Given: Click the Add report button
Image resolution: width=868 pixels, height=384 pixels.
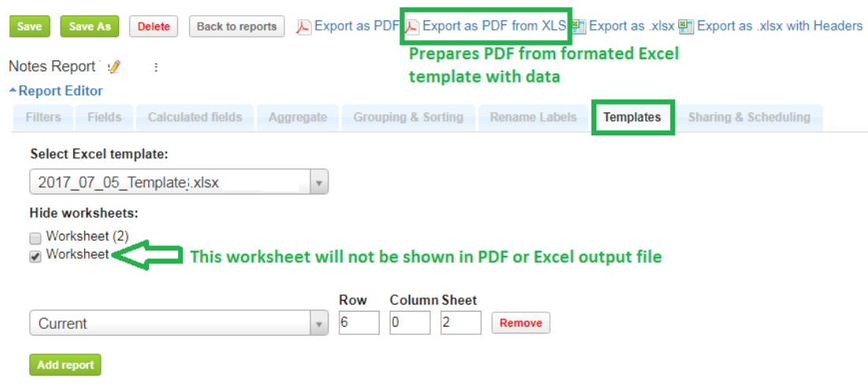Looking at the screenshot, I should coord(65,365).
